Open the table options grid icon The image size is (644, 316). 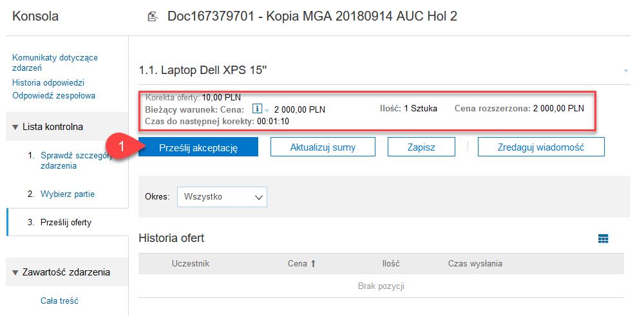tap(603, 238)
